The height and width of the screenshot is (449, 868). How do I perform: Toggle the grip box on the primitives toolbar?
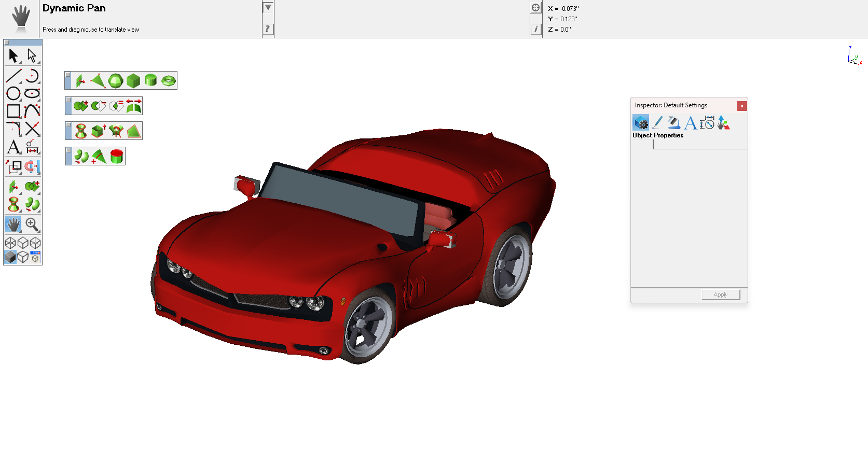[68, 75]
